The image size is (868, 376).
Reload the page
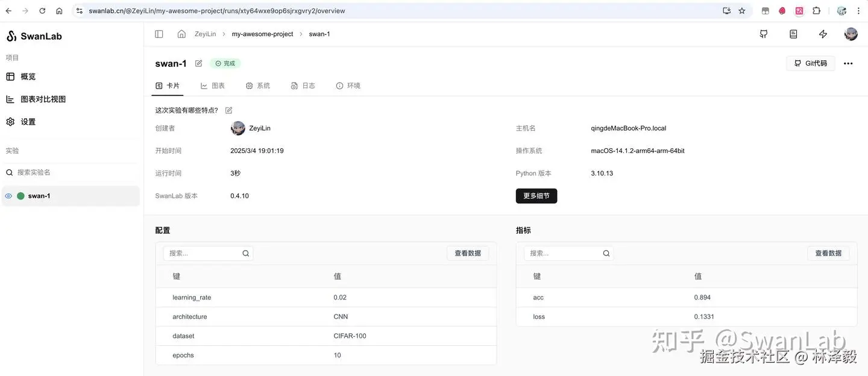42,11
